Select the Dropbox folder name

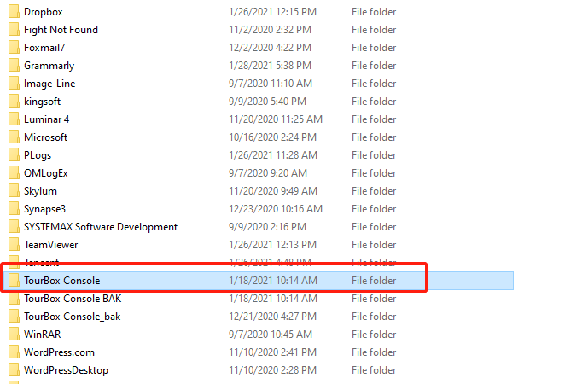pyautogui.click(x=44, y=12)
